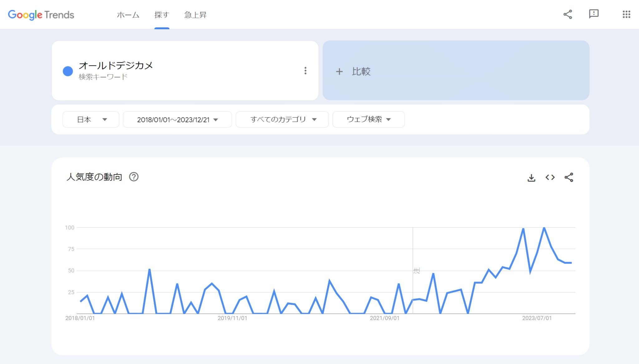Click the embed code icon on chart
The width and height of the screenshot is (639, 364).
(x=550, y=177)
